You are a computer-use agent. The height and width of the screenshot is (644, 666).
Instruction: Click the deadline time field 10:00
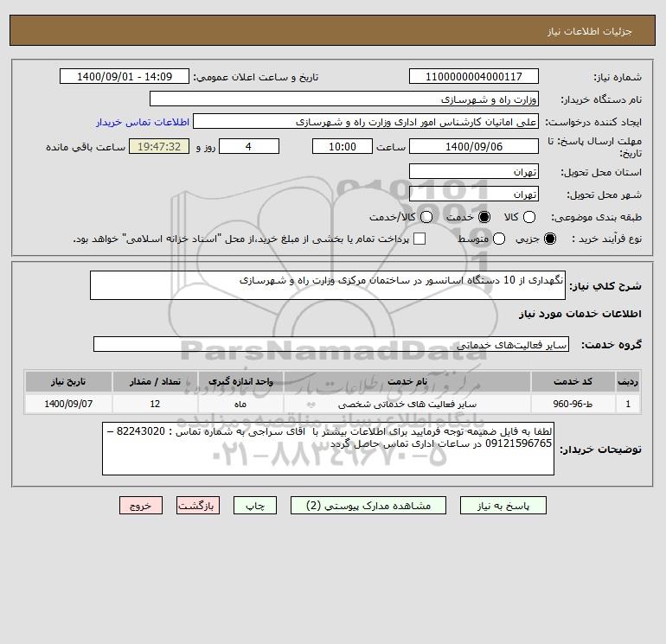[343, 146]
